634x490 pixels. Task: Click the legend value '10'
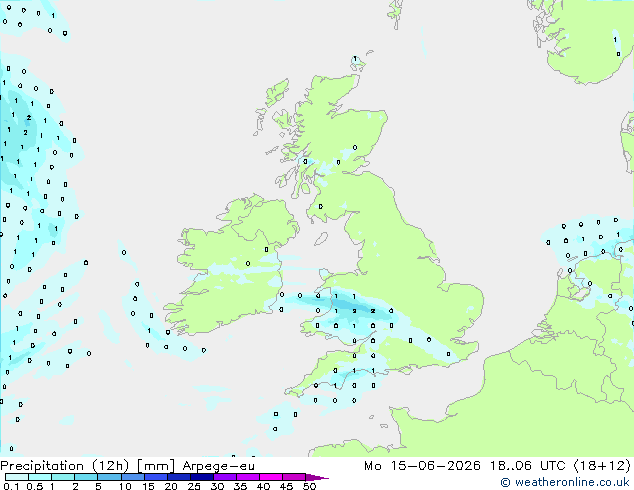(125, 486)
